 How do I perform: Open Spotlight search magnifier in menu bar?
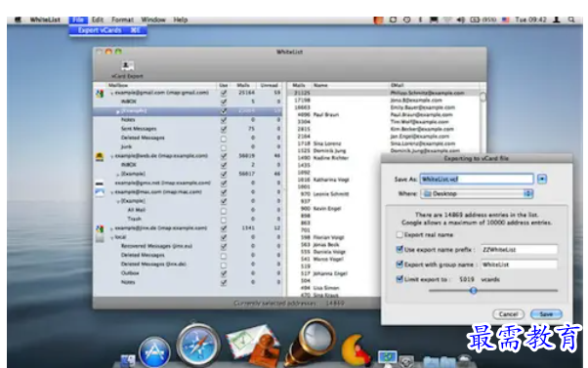571,20
